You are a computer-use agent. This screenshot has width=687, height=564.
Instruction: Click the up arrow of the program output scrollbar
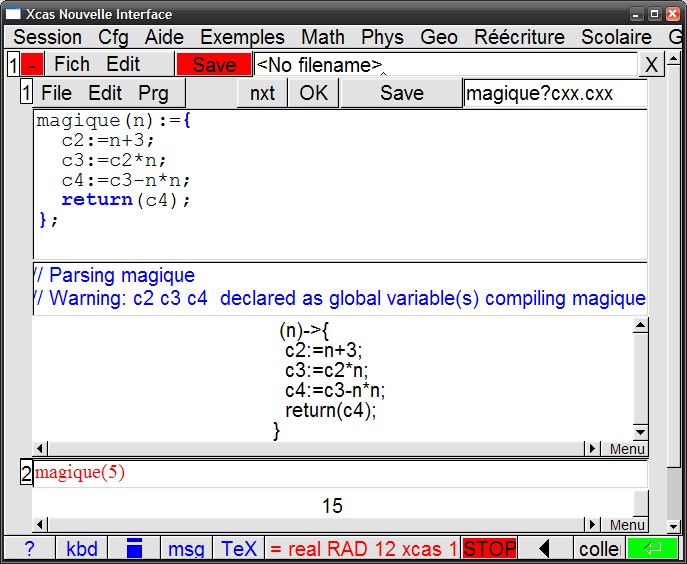coord(641,325)
